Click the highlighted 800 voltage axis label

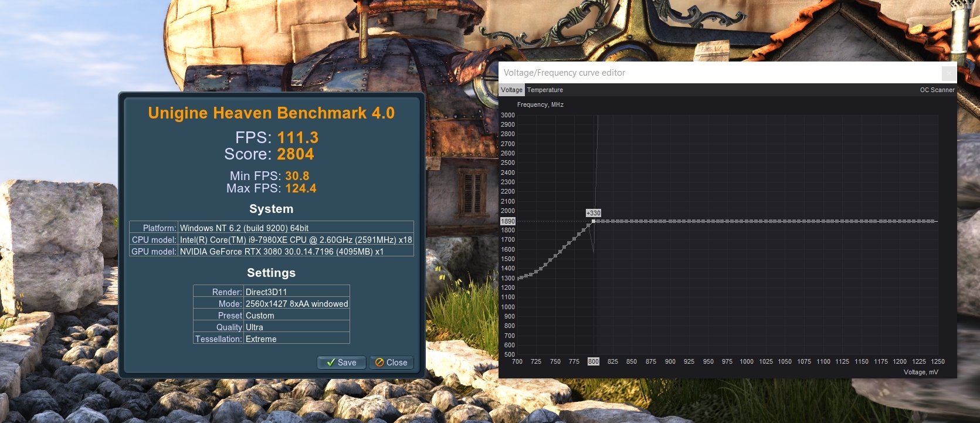pyautogui.click(x=594, y=361)
